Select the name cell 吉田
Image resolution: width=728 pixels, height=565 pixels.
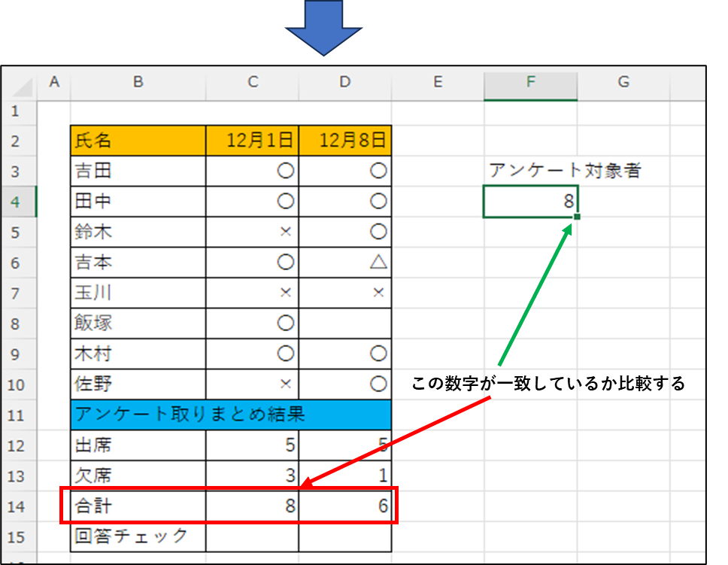tap(138, 171)
